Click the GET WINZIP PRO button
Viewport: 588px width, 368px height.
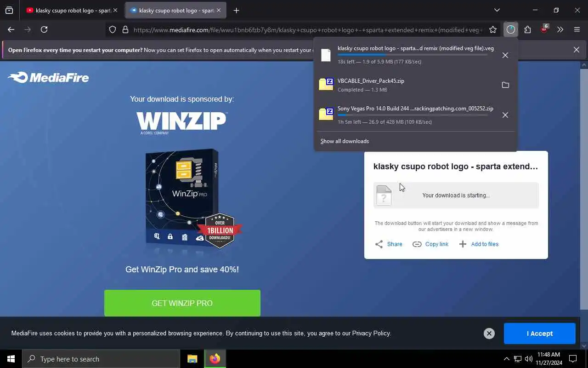tap(182, 303)
